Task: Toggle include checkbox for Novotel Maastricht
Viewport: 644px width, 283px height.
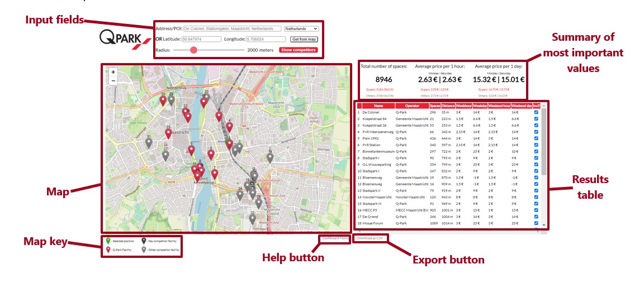Action: [x=536, y=197]
